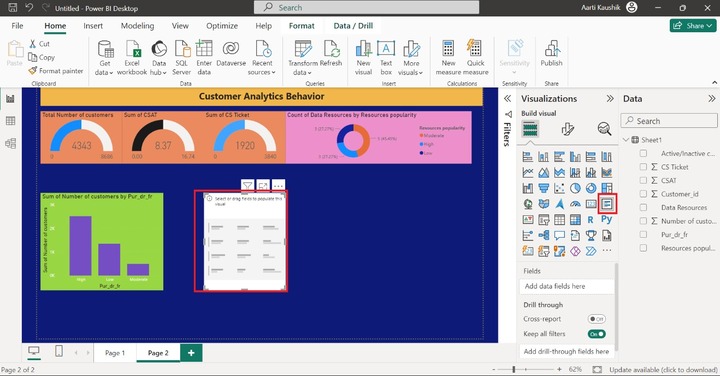This screenshot has height=376, width=720.
Task: Check the Resources popularity field checkbox
Action: click(x=643, y=248)
